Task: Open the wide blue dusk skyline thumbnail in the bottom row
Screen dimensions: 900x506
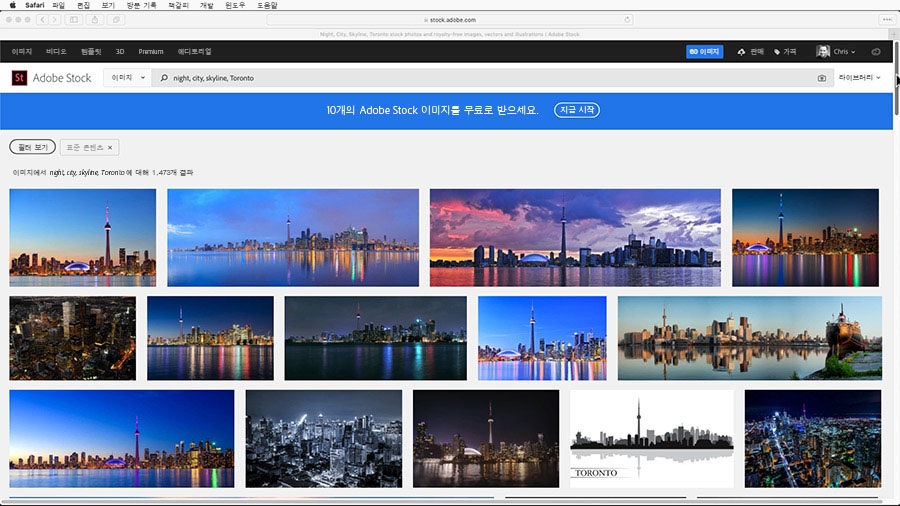Action: (x=122, y=439)
